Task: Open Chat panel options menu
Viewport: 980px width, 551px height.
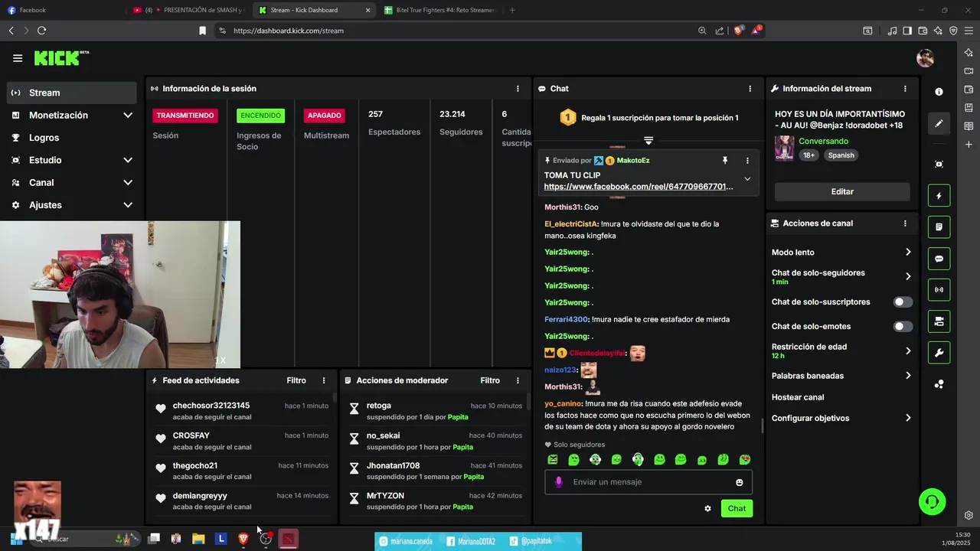Action: (x=750, y=89)
